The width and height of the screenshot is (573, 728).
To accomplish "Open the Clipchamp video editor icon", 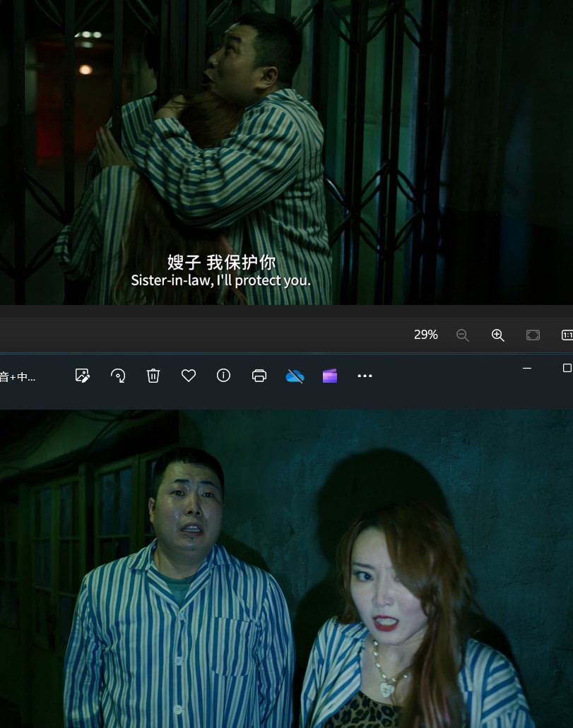I will pyautogui.click(x=330, y=376).
